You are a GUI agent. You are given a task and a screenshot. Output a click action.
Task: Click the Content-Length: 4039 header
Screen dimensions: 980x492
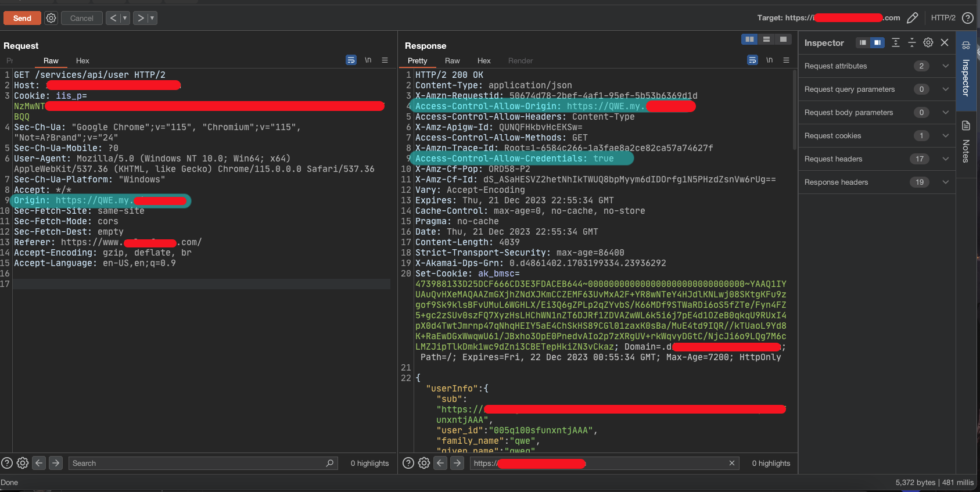[468, 242]
